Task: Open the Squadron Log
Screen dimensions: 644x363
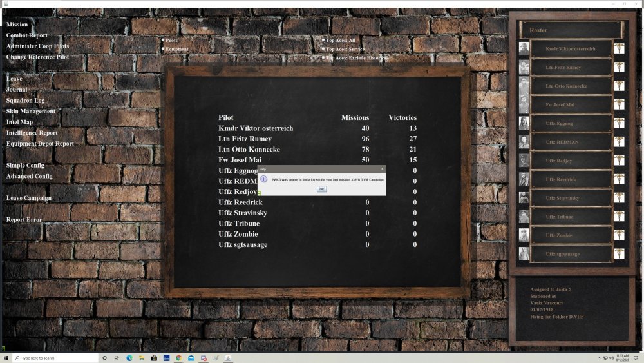Action: [x=26, y=101]
